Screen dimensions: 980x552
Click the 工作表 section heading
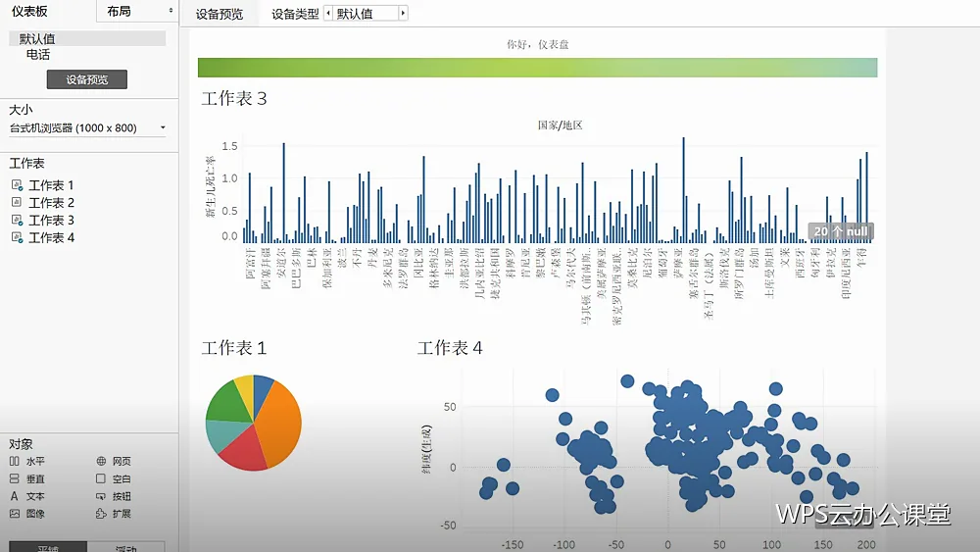26,163
